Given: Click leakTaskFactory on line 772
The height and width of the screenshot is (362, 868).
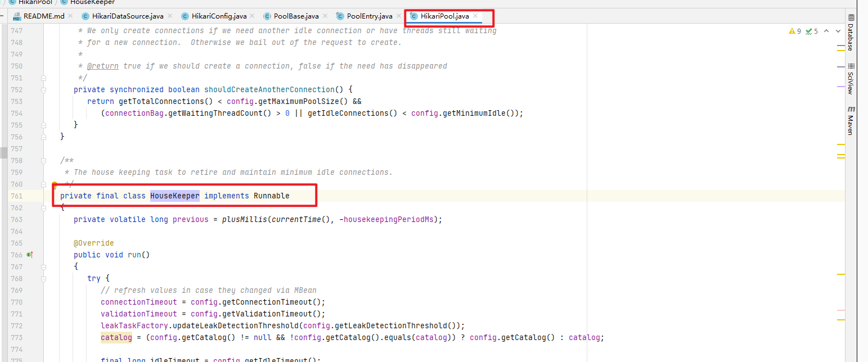Looking at the screenshot, I should pos(134,325).
